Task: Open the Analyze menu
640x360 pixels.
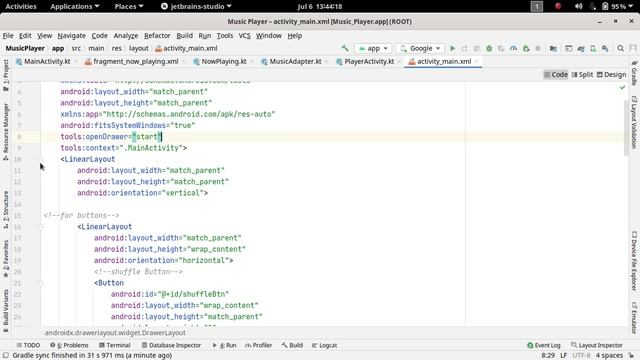Action: (x=126, y=36)
